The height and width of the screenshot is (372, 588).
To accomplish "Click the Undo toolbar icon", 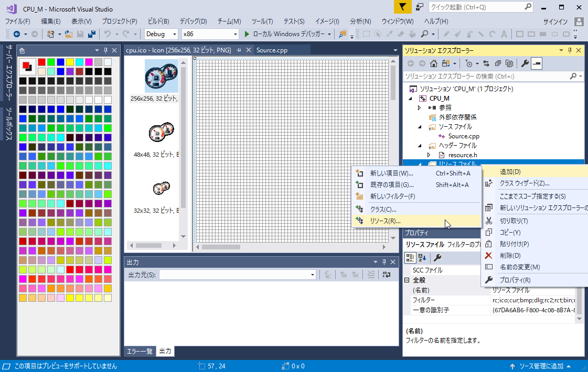I will [108, 34].
